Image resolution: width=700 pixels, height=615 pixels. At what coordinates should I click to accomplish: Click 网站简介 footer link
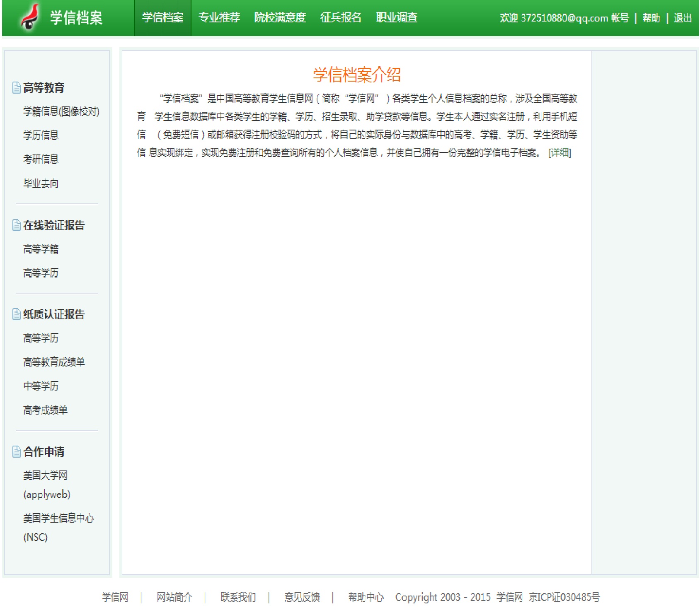pos(174,597)
